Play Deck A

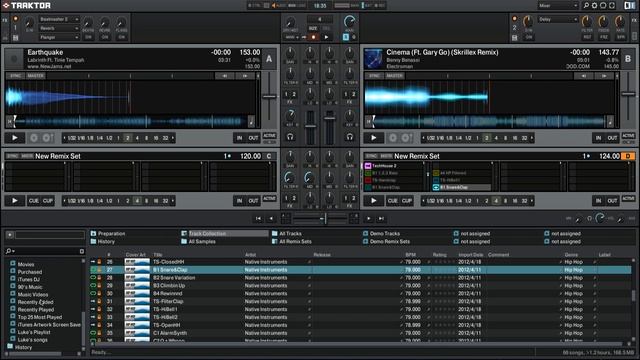pos(15,138)
